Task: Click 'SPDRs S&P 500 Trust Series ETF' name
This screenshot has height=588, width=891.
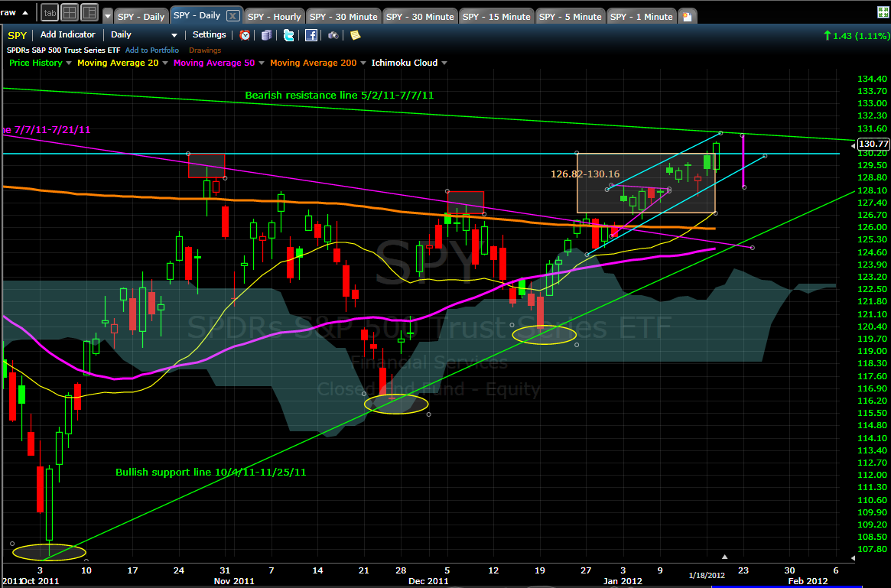Action: pos(63,50)
